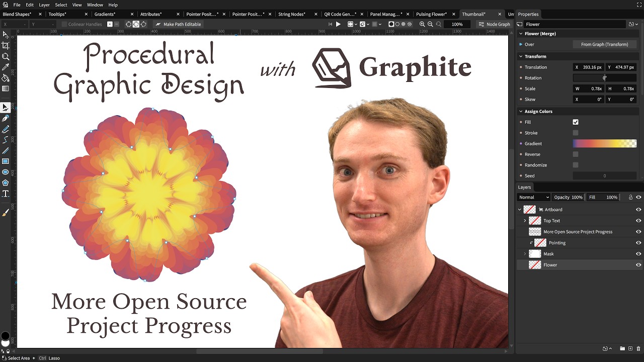The height and width of the screenshot is (362, 644).
Task: Hide the Pointing layer
Action: (x=638, y=243)
